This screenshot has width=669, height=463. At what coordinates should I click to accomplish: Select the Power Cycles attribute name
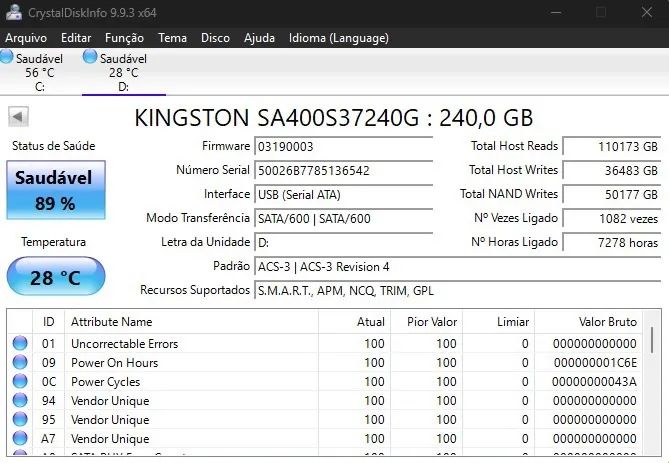pos(105,381)
